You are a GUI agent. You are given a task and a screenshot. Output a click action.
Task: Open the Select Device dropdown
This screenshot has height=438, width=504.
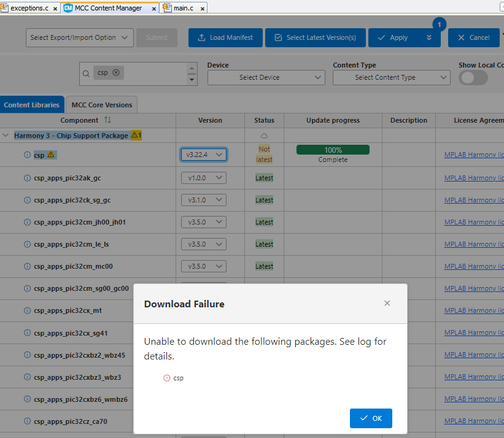click(x=266, y=77)
